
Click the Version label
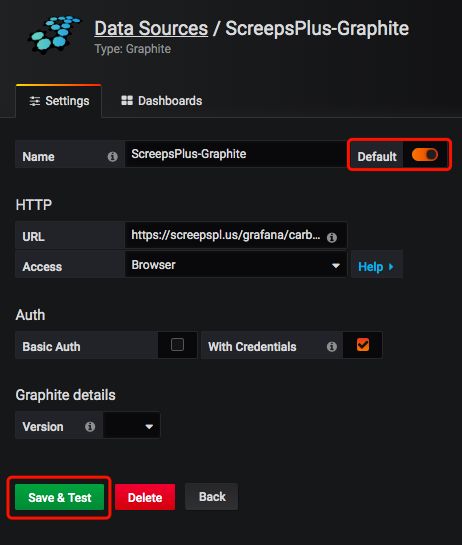pyautogui.click(x=43, y=426)
